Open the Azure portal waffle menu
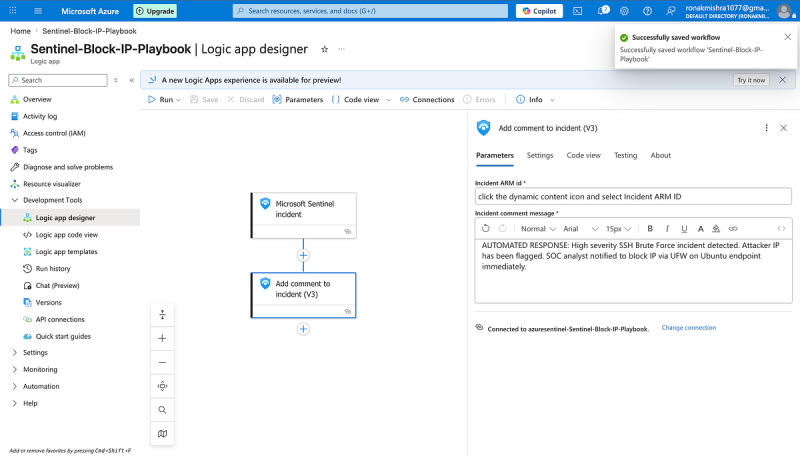 coord(13,11)
